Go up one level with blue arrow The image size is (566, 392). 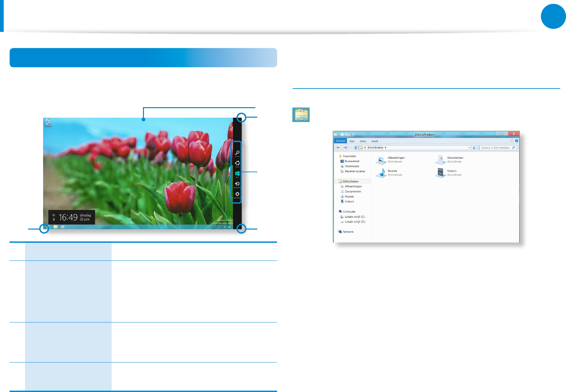[x=355, y=148]
